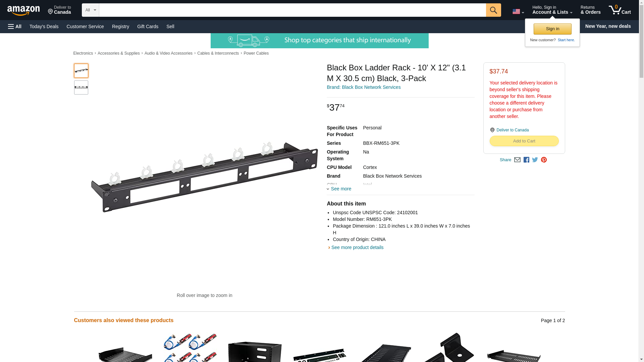Open Brand: Black Box Network Services link
Viewport: 644px width, 362px height.
(x=364, y=87)
